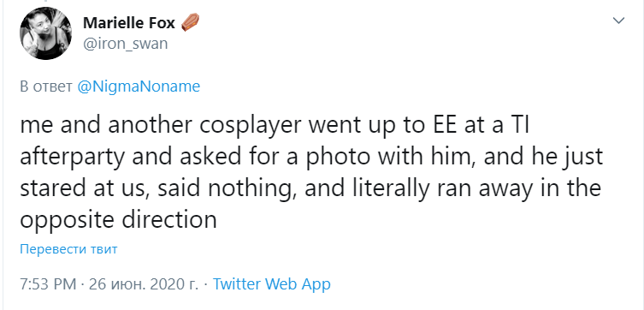
Task: Click the 'В ответ' reply label
Action: (x=46, y=86)
